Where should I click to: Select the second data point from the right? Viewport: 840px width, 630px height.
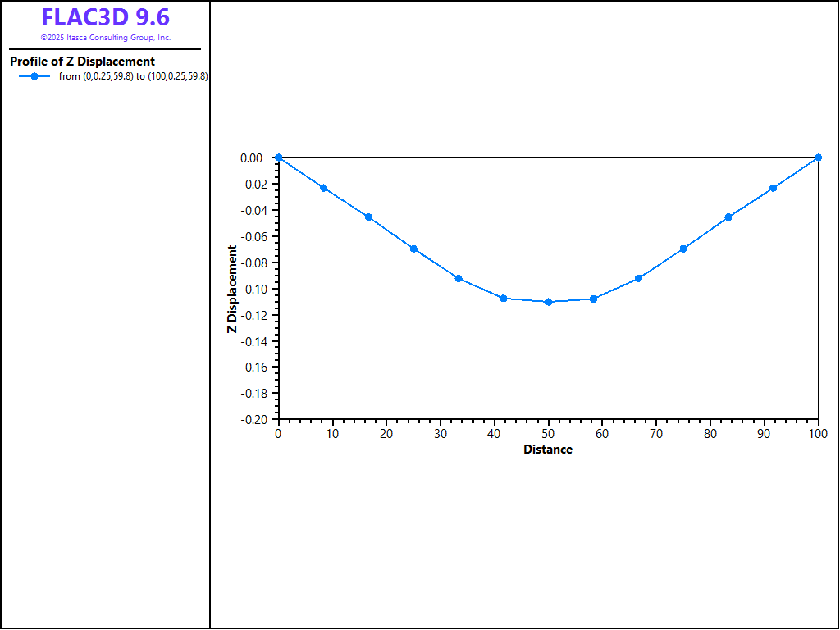coord(773,188)
